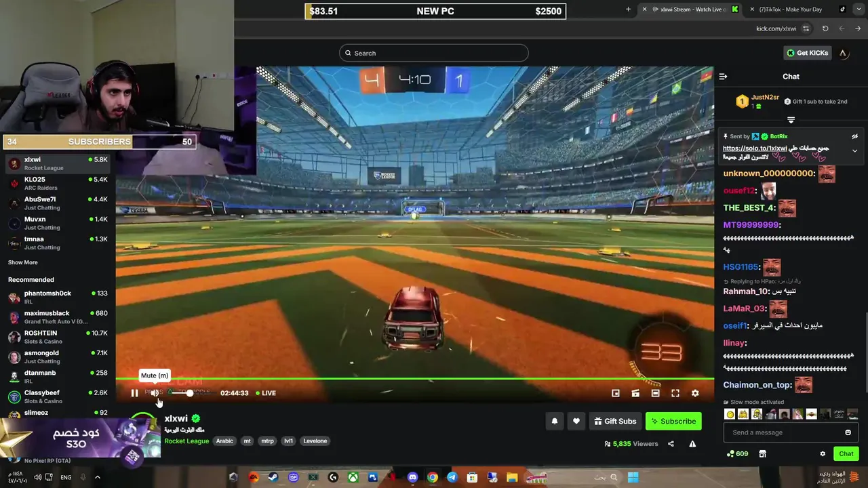Click username Chaimon_on_top in chat
Image resolution: width=868 pixels, height=488 pixels.
coord(757,385)
